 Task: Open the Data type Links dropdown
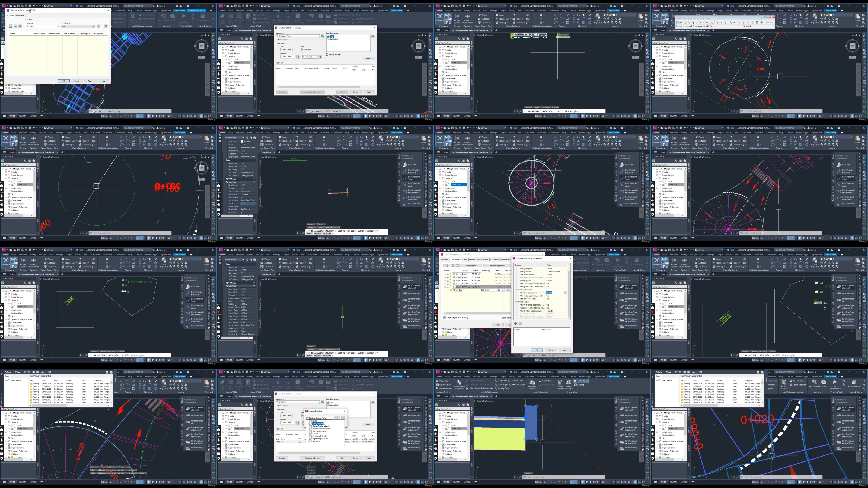coord(43,26)
